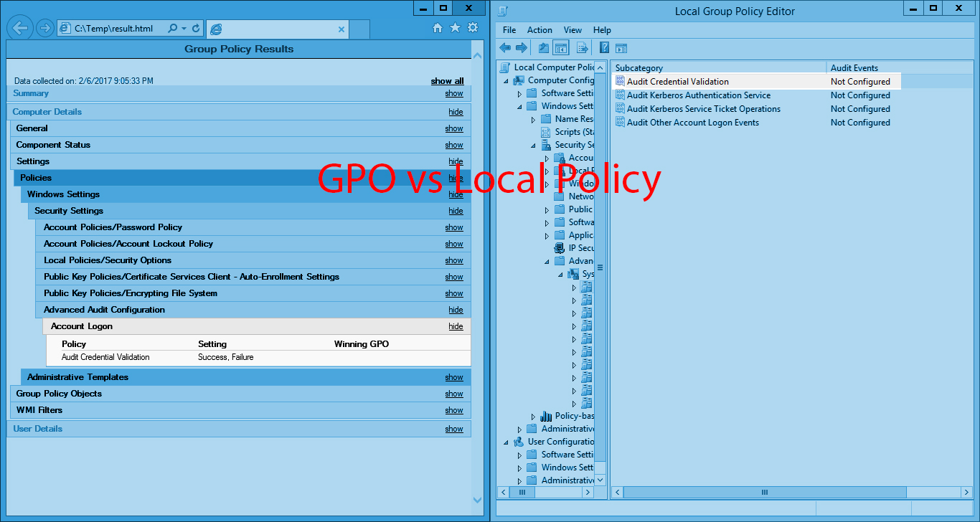This screenshot has width=980, height=522.
Task: Click the Home icon in Internet Explorer
Action: click(437, 27)
